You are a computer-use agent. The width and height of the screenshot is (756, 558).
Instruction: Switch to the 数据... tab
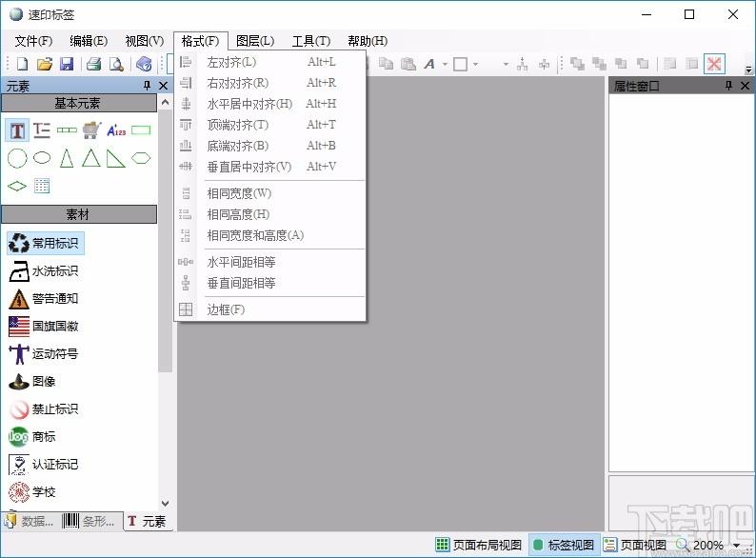(30, 522)
